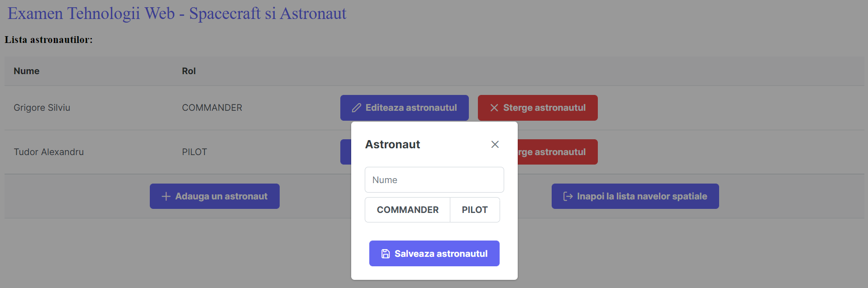Click the pencil icon to edit Grigore Silviu
868x288 pixels.
[356, 108]
